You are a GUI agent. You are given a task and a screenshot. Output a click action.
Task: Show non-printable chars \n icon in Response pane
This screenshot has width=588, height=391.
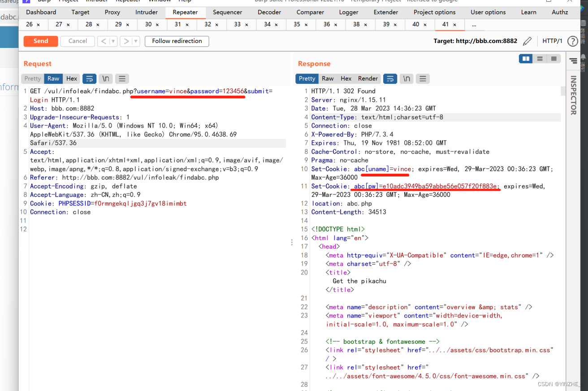406,78
